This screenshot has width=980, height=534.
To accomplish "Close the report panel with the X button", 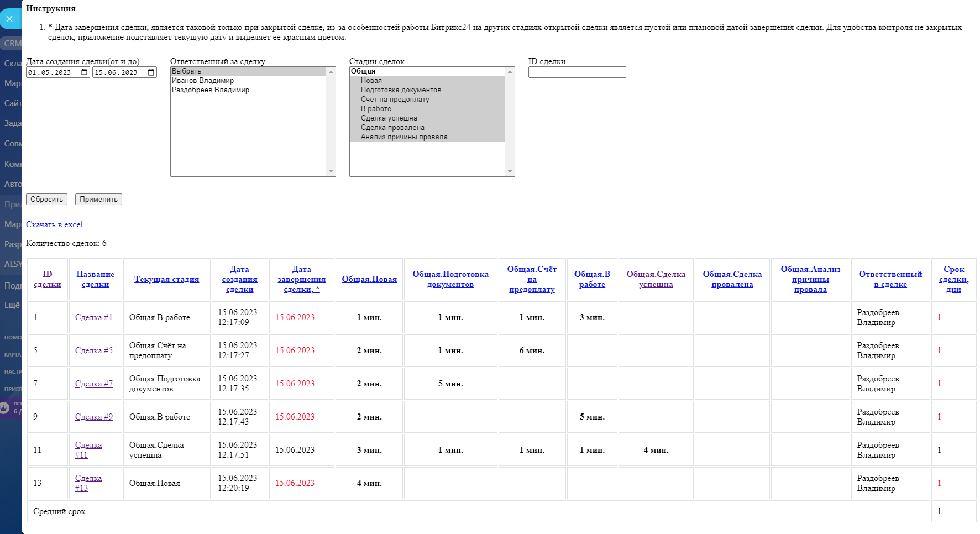I will point(9,19).
